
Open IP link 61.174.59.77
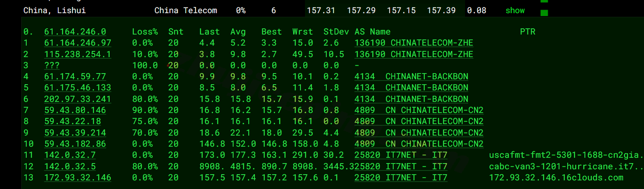pos(75,76)
